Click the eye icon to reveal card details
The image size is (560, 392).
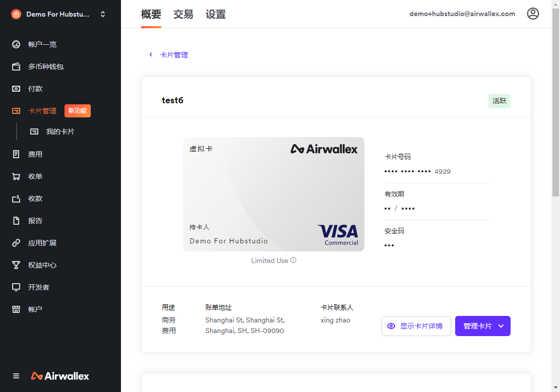pos(391,326)
